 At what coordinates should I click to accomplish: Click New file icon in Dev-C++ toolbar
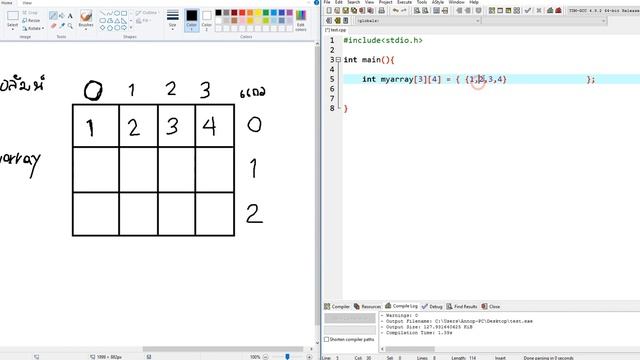tap(329, 10)
